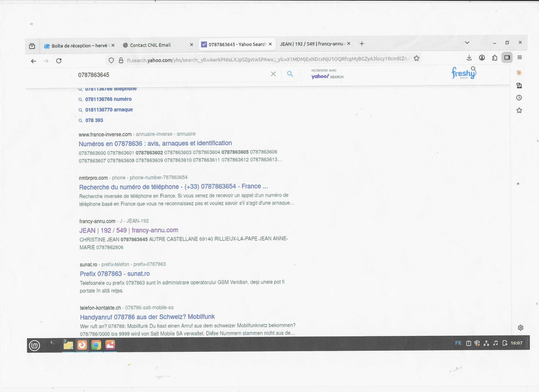Screen dimensions: 539x392
Task: Open the Linux Mint menu button
Action: (x=34, y=345)
